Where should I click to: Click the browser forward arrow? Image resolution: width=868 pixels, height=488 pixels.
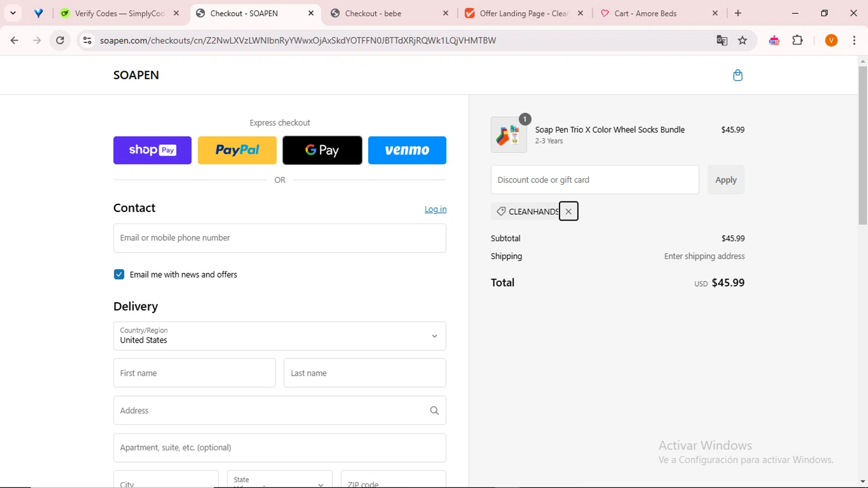[x=37, y=41]
